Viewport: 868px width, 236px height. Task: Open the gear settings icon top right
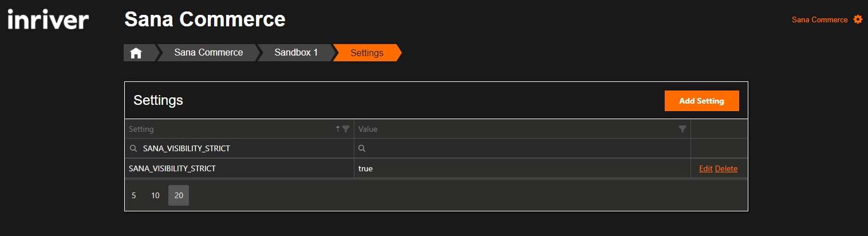[858, 19]
